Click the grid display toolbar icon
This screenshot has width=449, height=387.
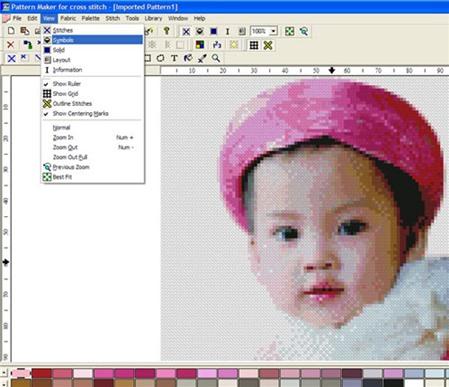coord(254,45)
